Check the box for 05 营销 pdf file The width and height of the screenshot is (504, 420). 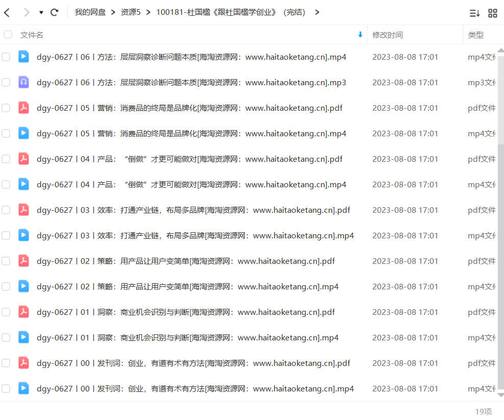coord(6,108)
